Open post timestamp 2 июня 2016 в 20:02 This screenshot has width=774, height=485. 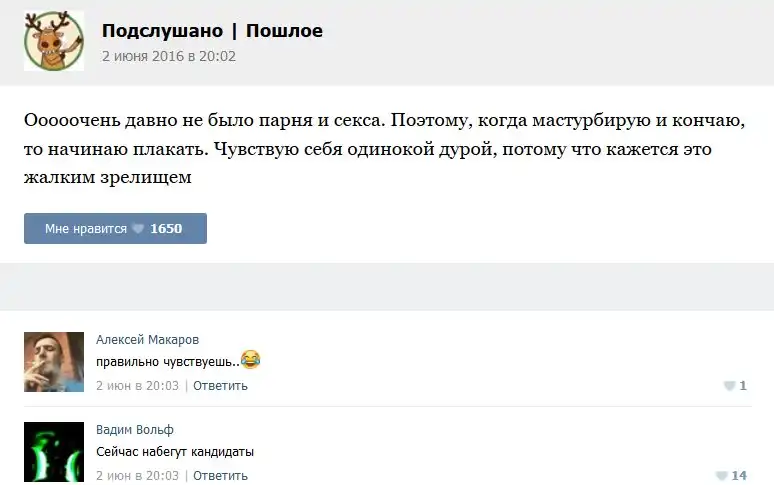[x=168, y=56]
